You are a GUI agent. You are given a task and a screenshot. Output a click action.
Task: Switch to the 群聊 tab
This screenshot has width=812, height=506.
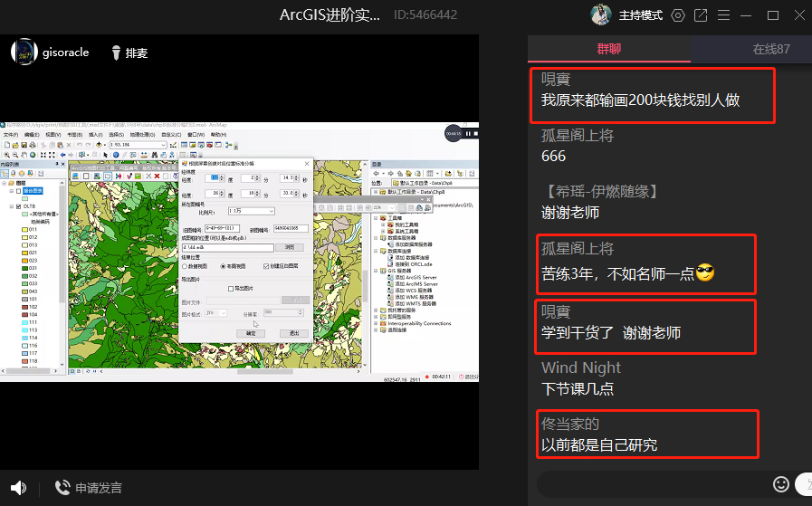click(x=609, y=49)
